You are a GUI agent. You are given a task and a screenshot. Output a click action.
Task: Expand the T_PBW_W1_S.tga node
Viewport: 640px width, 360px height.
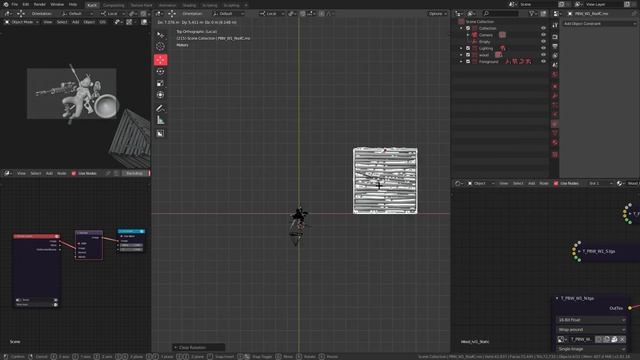(579, 251)
